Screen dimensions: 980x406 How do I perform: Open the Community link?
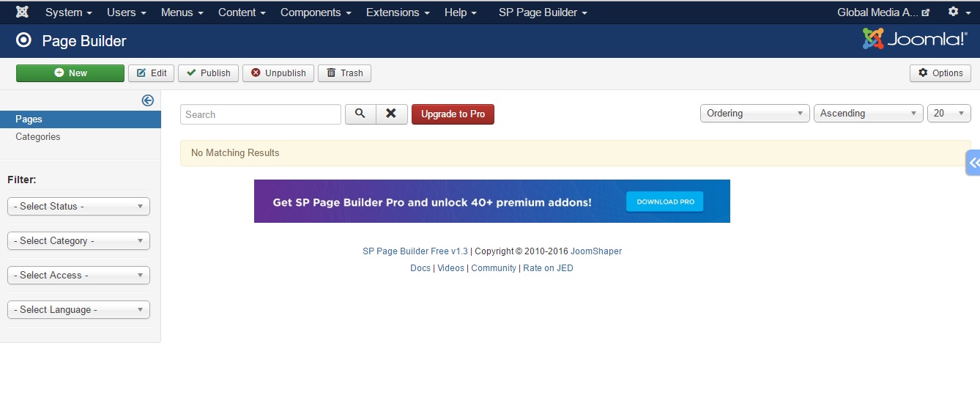[x=494, y=268]
